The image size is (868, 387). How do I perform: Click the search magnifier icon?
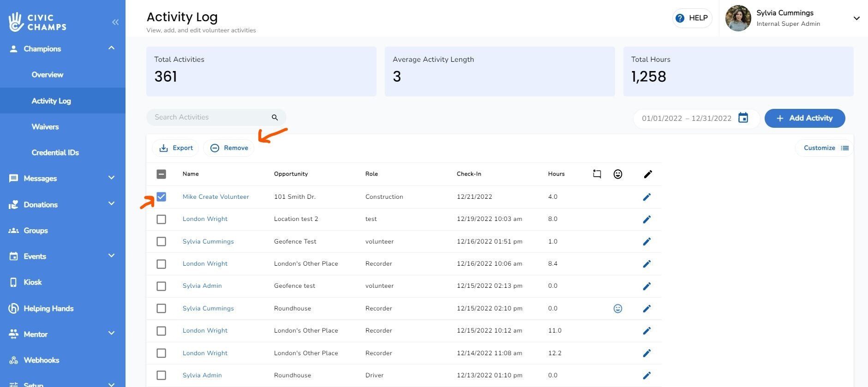(275, 118)
